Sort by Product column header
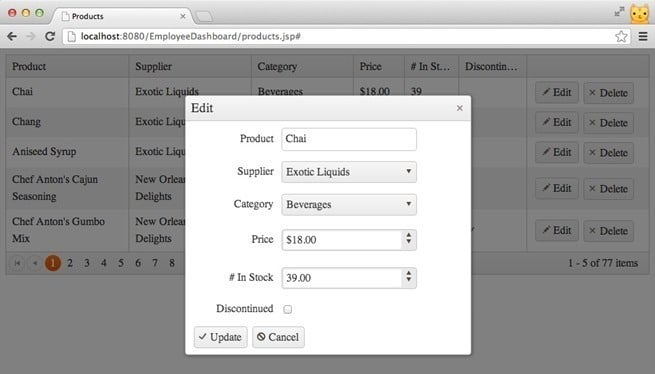The width and height of the screenshot is (655, 374). tap(67, 66)
